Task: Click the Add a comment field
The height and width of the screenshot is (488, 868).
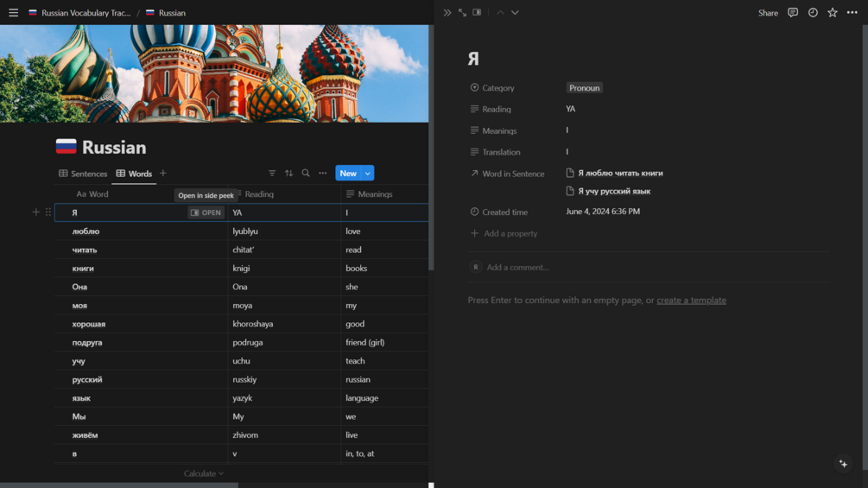Action: point(517,267)
